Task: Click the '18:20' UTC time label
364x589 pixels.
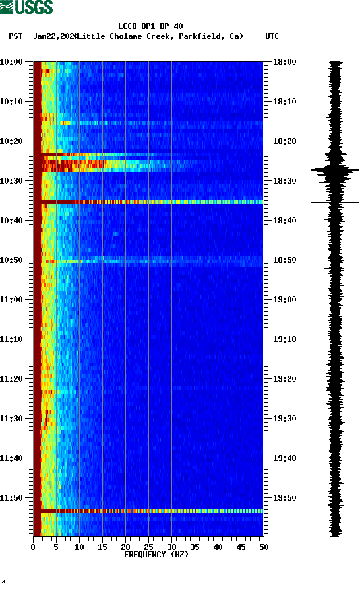Action: (x=284, y=141)
